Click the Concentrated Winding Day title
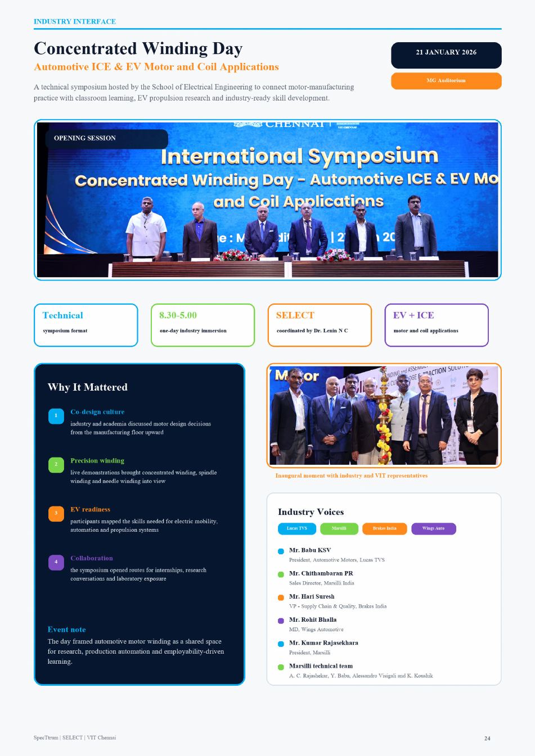This screenshot has width=535, height=756. click(138, 48)
